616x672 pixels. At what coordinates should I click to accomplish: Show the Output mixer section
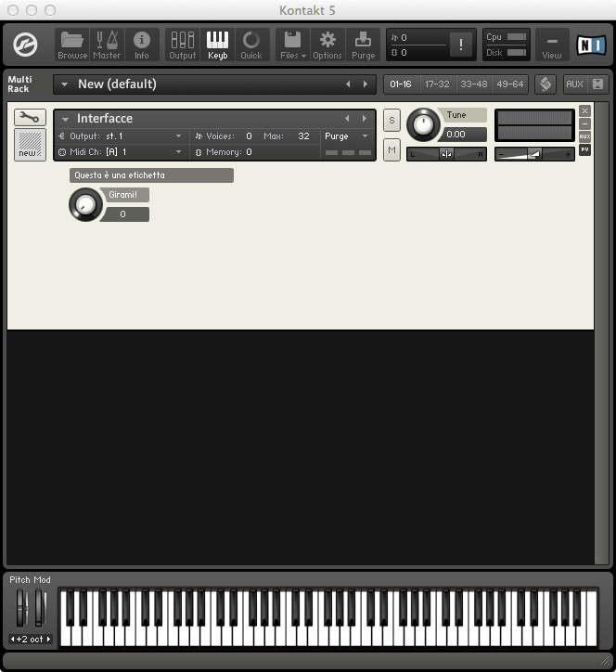182,44
